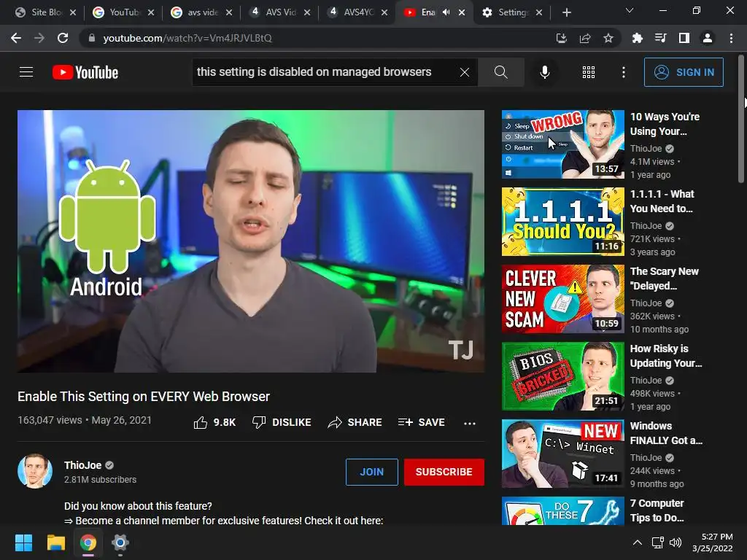This screenshot has height=560, width=747.
Task: Open the YouTube apps grid
Action: (589, 72)
